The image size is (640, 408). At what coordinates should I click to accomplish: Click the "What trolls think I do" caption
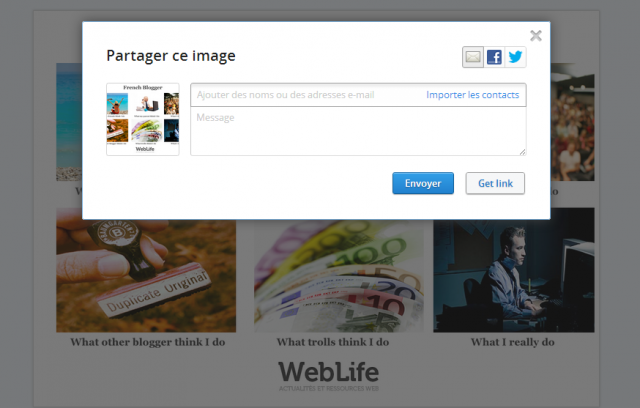tap(333, 342)
